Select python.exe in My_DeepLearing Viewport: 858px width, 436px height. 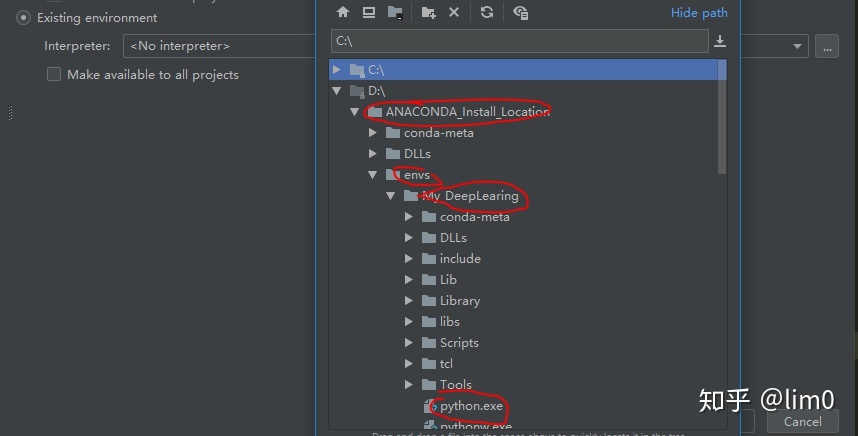click(x=471, y=406)
